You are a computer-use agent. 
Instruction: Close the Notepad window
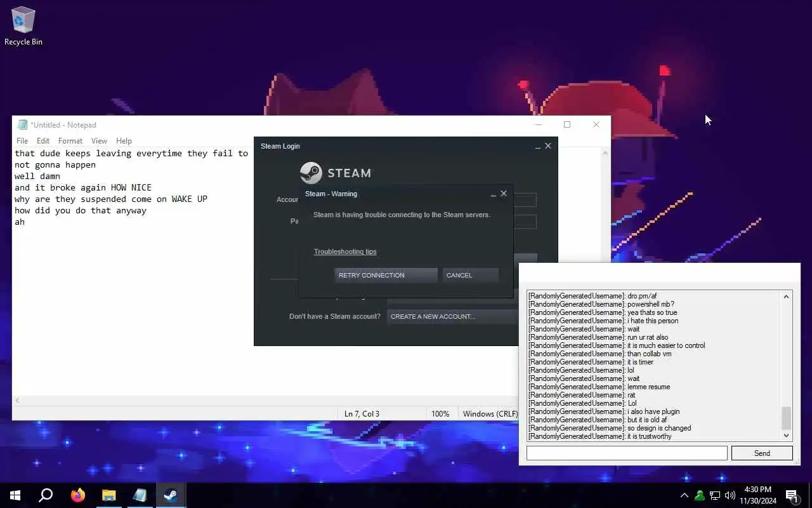tap(596, 124)
